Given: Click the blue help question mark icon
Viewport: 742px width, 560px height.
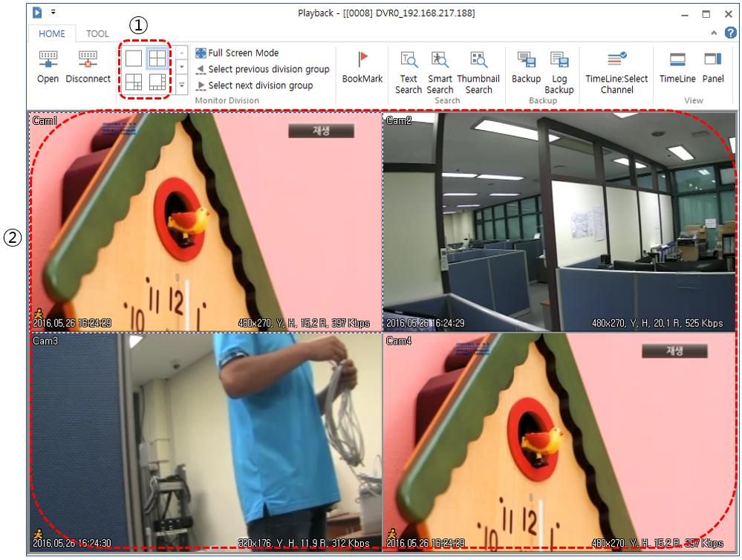Looking at the screenshot, I should 729,33.
